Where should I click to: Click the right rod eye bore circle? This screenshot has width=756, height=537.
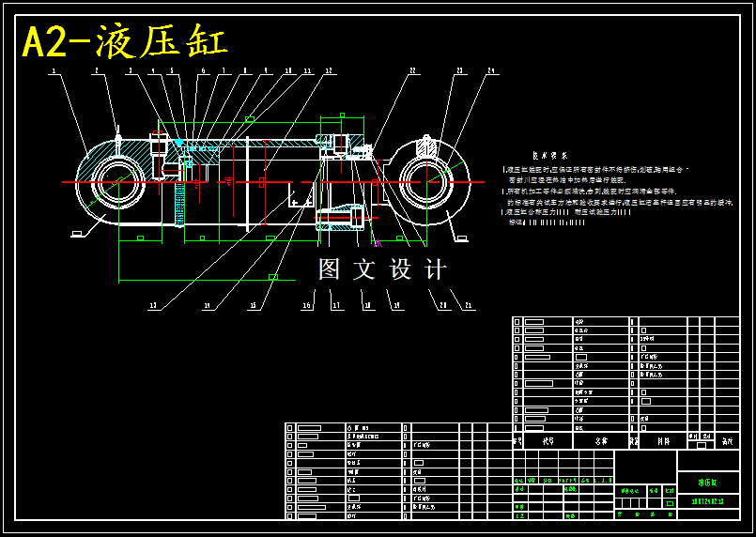(x=426, y=181)
